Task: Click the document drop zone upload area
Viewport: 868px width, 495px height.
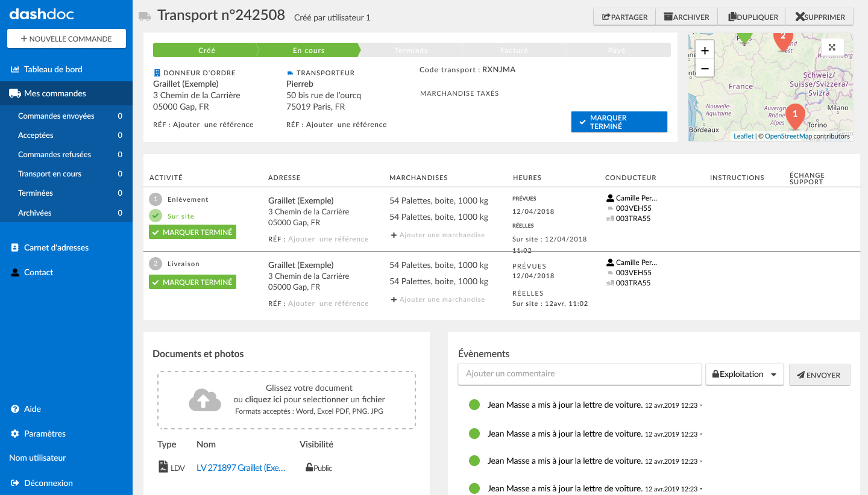Action: click(x=286, y=400)
